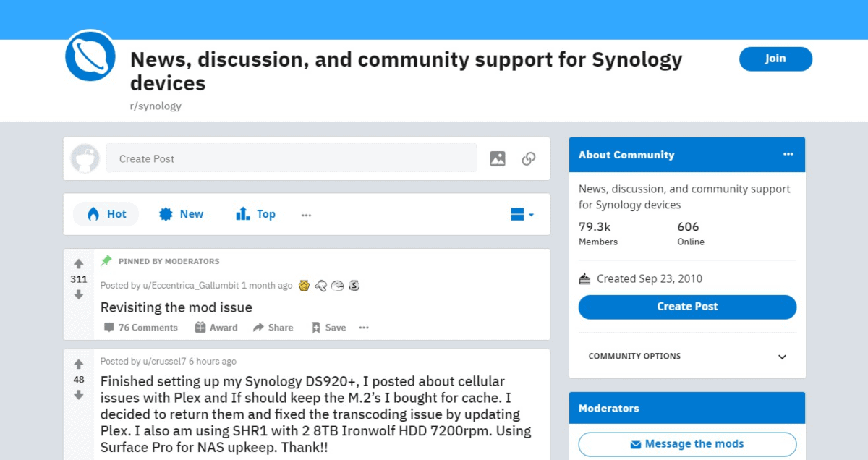The width and height of the screenshot is (868, 460).
Task: Click the Created Sep 23, 2010 text
Action: tap(650, 278)
